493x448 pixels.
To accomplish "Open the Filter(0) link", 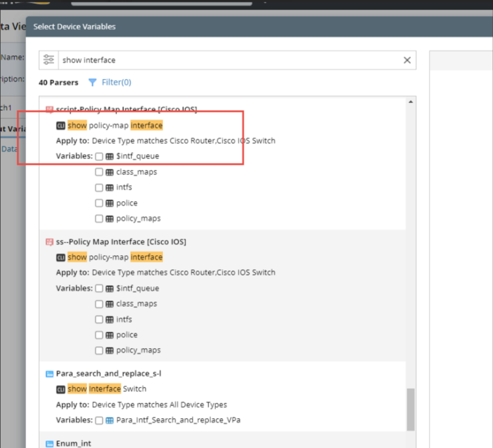I will click(x=117, y=82).
